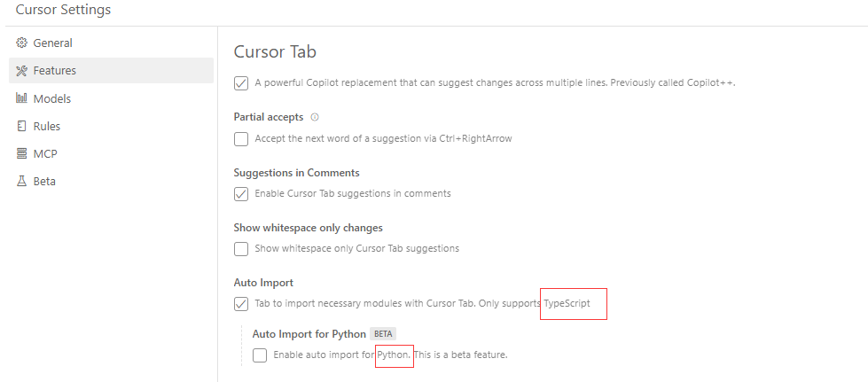Viewport: 868px width, 382px height.
Task: Uncheck Auto Import for TypeScript modules
Action: click(241, 304)
